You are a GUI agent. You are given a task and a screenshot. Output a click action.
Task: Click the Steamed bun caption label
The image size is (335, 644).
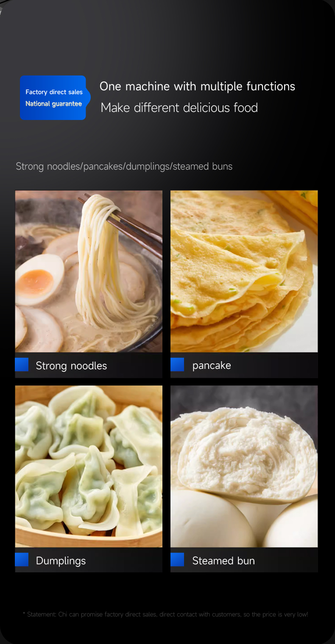coord(223,560)
